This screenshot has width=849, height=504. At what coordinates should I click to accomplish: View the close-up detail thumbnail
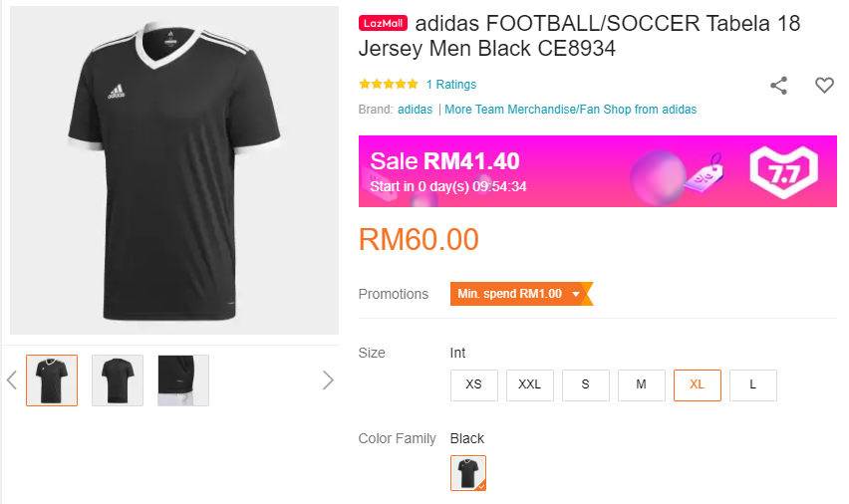[x=183, y=380]
